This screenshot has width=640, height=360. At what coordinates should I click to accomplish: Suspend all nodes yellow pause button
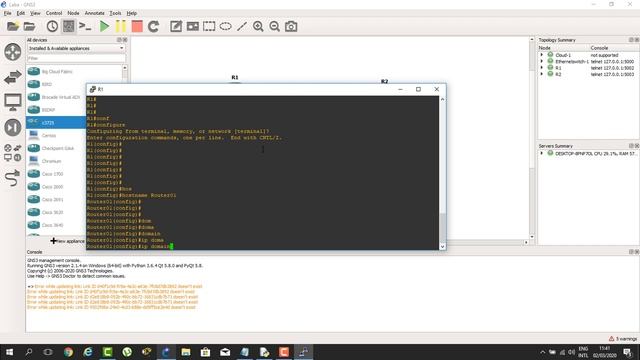click(121, 27)
